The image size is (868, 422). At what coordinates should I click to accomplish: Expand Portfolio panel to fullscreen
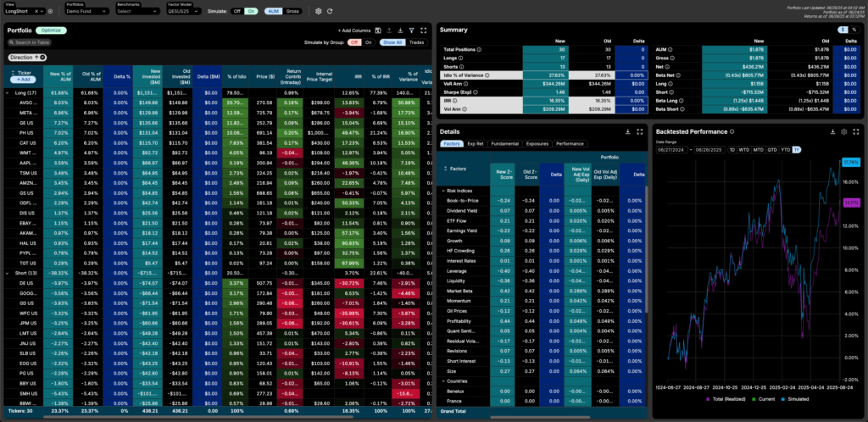(424, 31)
